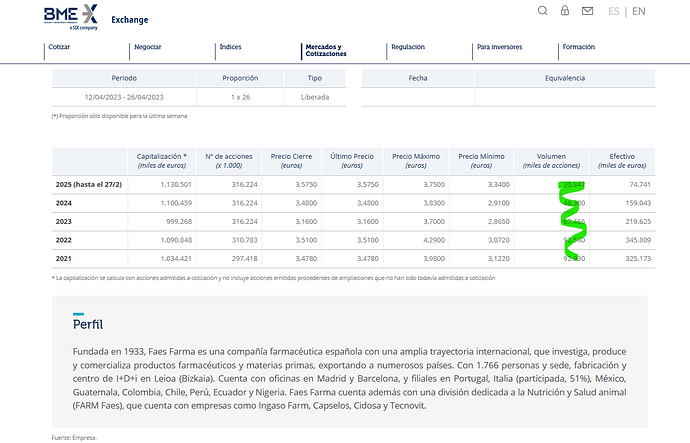The image size is (690, 443).
Task: Click maximum price 4,2900
Action: click(x=434, y=240)
